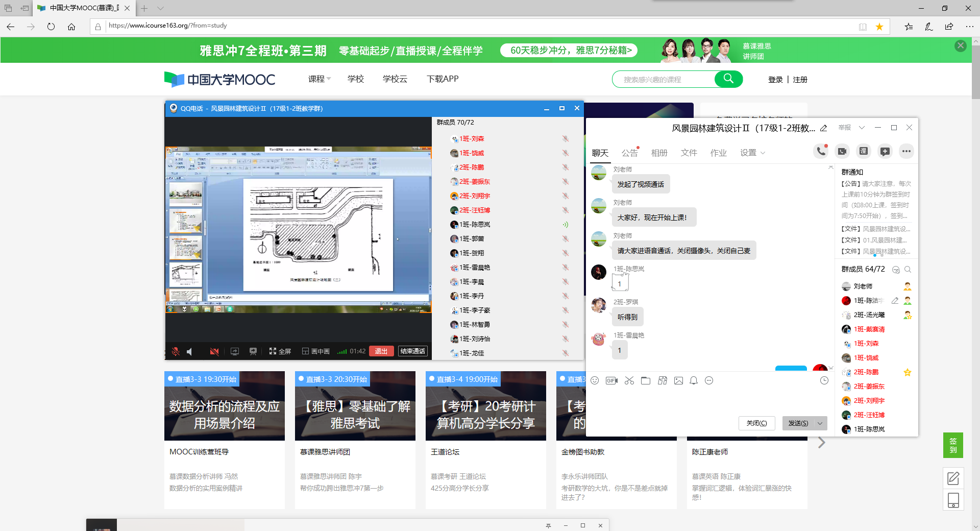Click the scissors screenshot tool

[629, 380]
